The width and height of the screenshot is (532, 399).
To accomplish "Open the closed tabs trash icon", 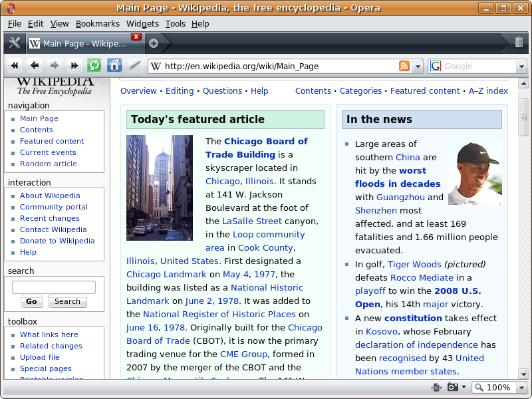I will [519, 43].
